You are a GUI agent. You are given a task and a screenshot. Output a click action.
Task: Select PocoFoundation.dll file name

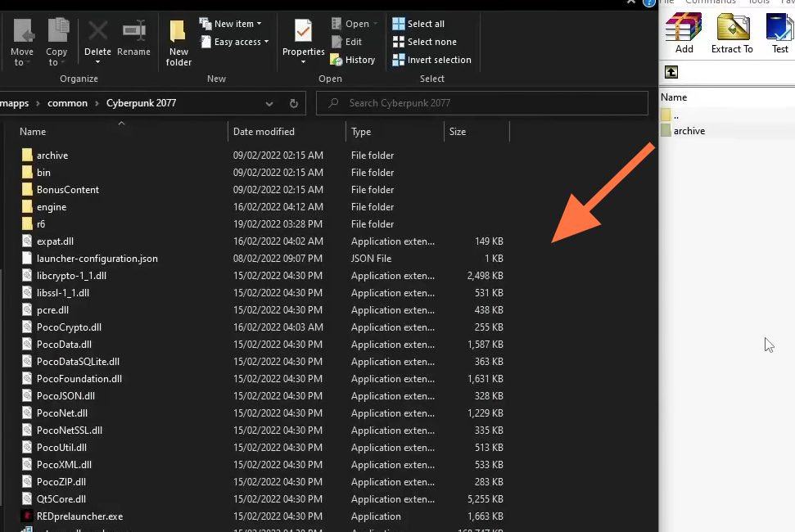coord(79,379)
